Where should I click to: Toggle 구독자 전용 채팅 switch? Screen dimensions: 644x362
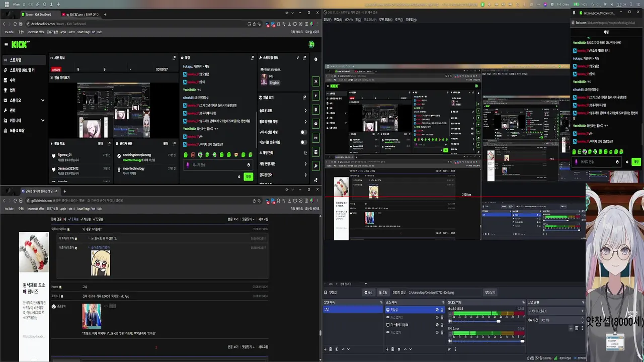coord(303,132)
